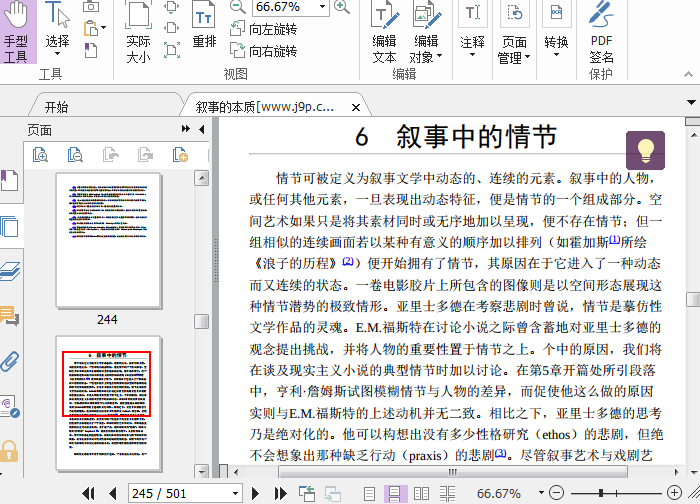The image size is (700, 504).
Task: Click the thumbnail panel scroll-down arrow
Action: 202,471
